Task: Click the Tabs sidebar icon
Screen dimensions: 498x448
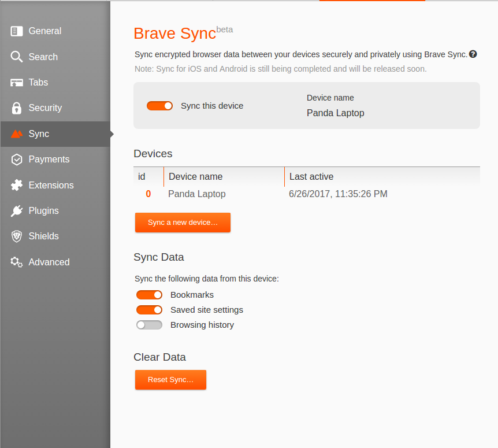Action: (17, 82)
